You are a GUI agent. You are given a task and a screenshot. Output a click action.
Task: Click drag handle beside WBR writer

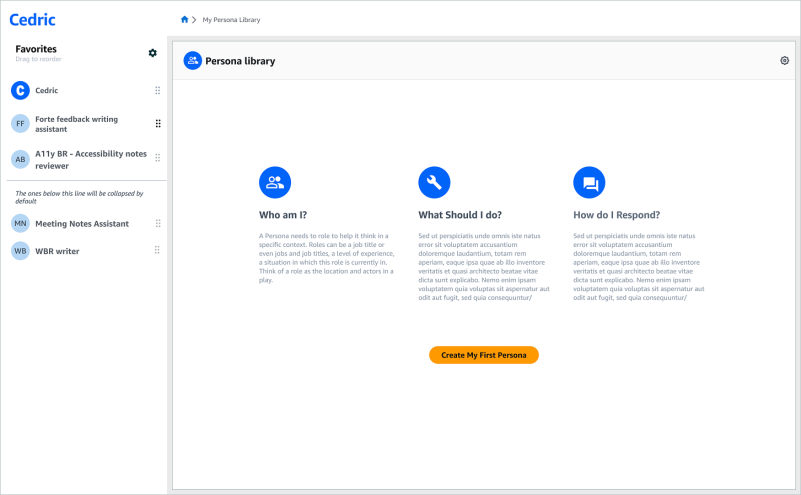[157, 251]
